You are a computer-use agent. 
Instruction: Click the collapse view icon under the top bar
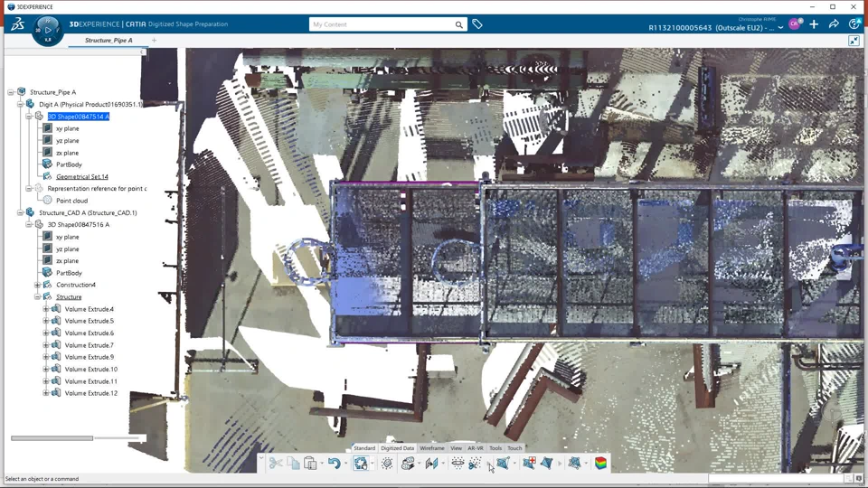[854, 41]
